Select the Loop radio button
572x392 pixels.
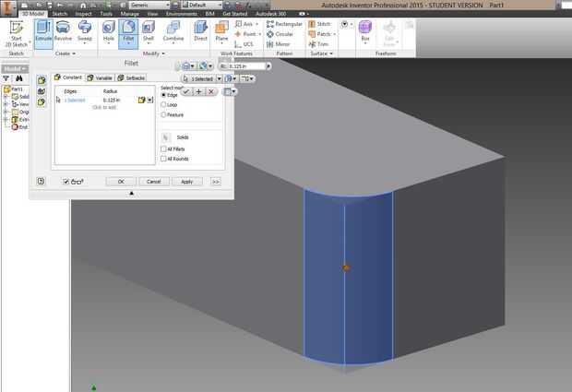[x=163, y=104]
